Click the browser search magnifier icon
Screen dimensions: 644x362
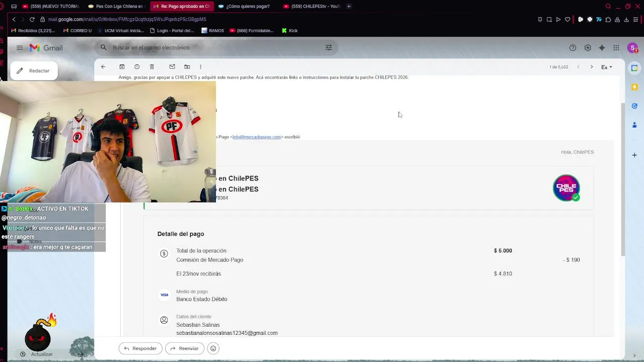(608, 6)
